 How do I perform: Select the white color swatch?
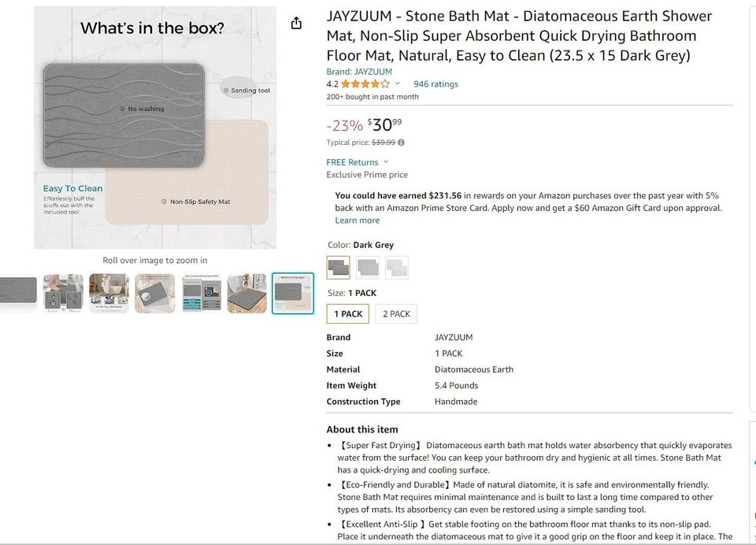click(396, 267)
